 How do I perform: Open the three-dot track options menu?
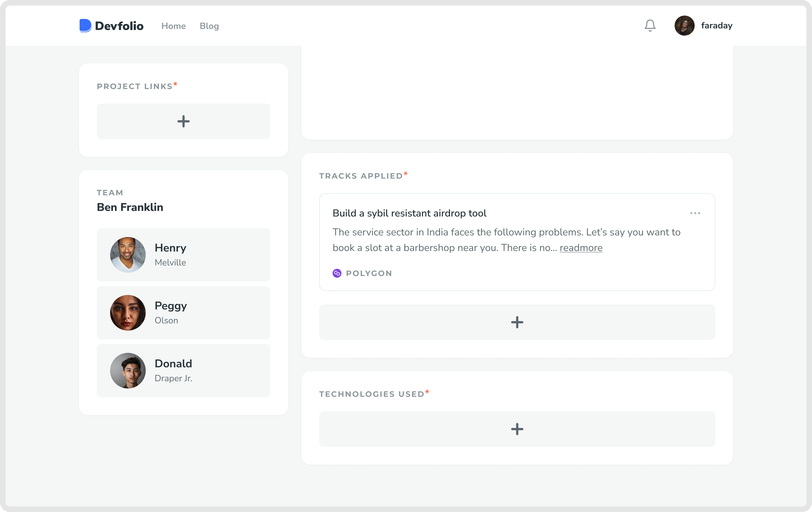click(695, 213)
